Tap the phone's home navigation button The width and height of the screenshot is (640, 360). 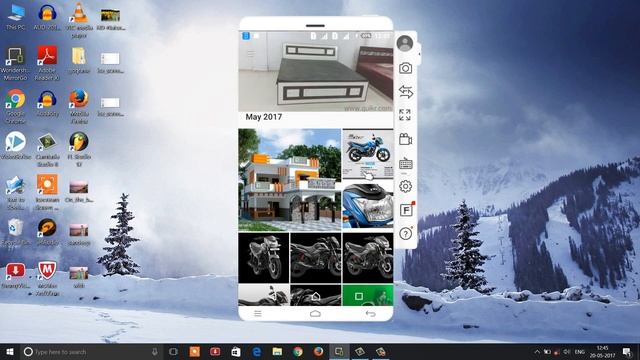coord(315,313)
